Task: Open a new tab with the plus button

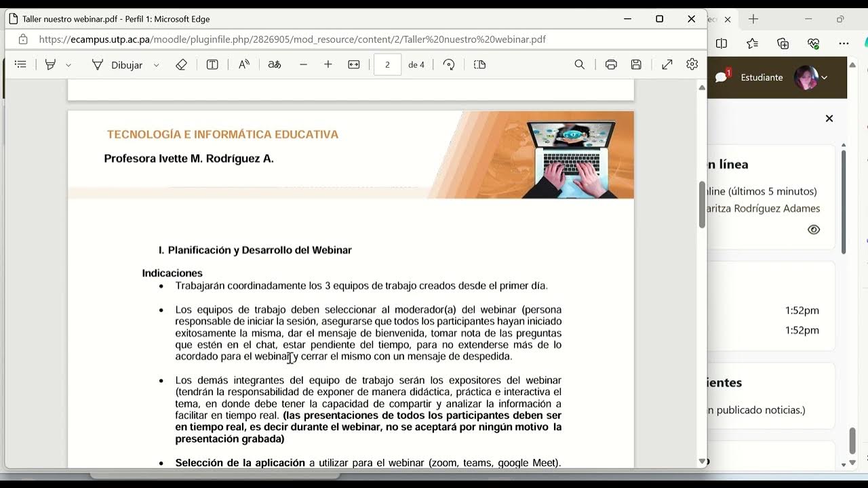Action: click(753, 19)
